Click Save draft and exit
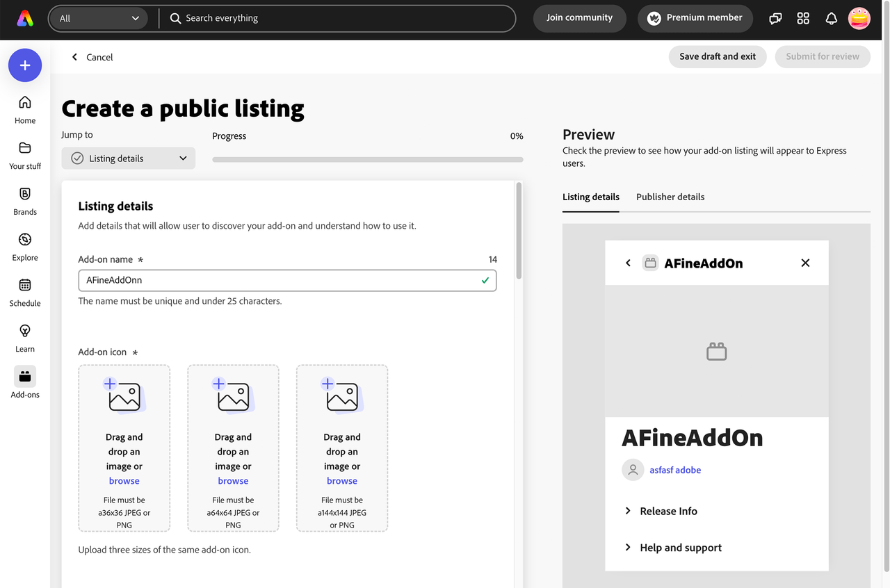Screen dimensions: 890x588 tap(718, 57)
